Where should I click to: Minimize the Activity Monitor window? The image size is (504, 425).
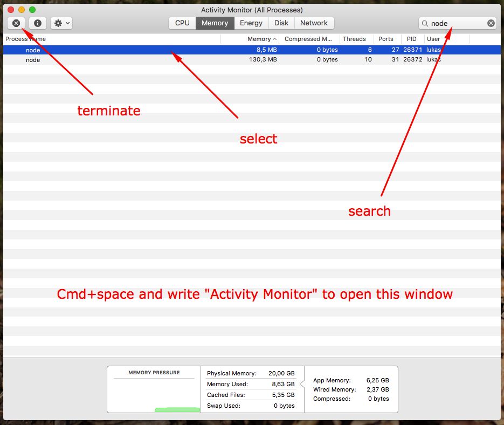22,10
